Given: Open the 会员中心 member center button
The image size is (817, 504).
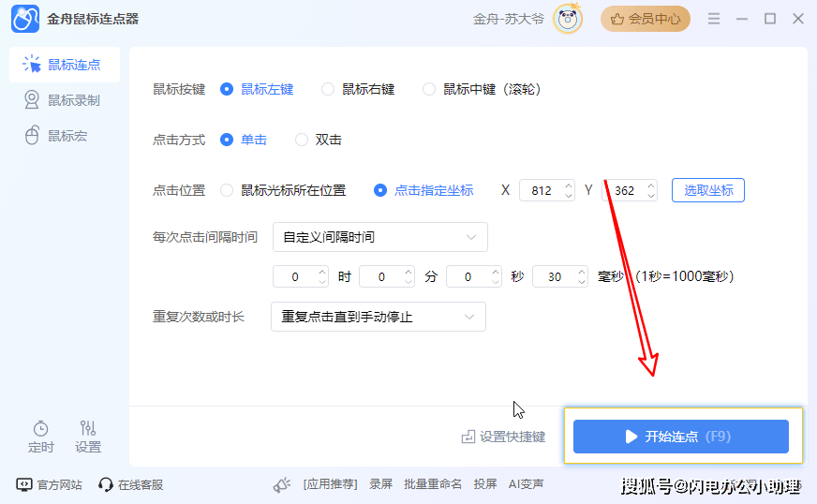Looking at the screenshot, I should (645, 19).
